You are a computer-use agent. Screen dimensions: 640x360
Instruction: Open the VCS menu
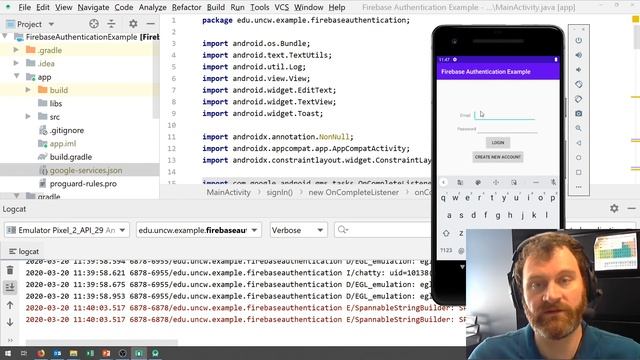281,7
